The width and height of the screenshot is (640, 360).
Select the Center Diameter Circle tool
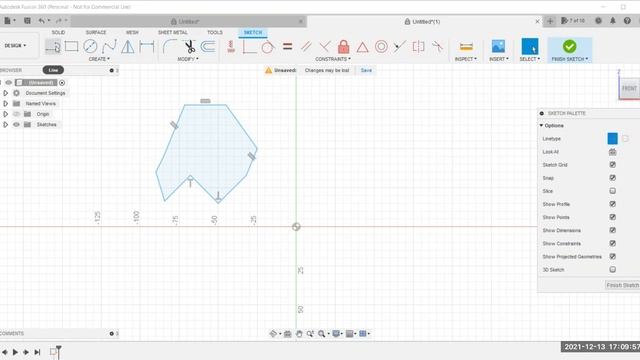point(90,47)
